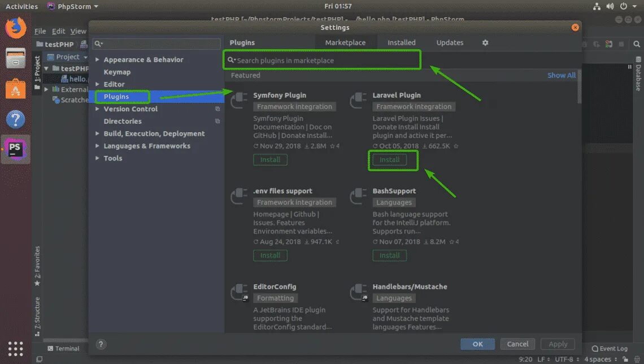Select Directories in settings tree
Screen dimensions: 644x364
(x=123, y=121)
